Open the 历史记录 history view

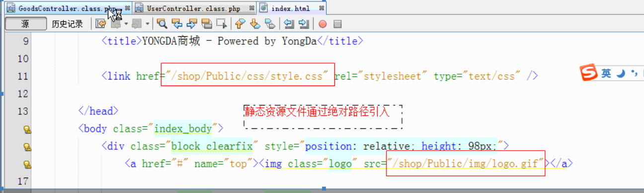pyautogui.click(x=68, y=23)
